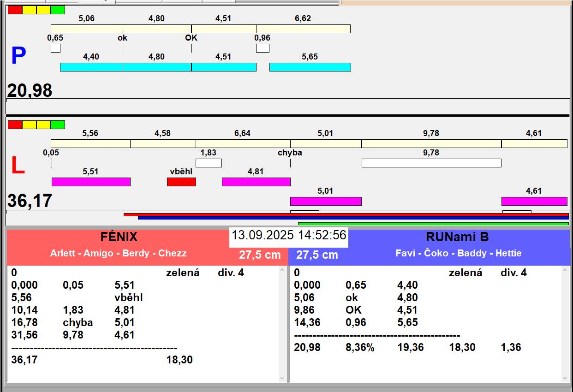
Task: Click the red start light in lane P
Action: [x=15, y=10]
